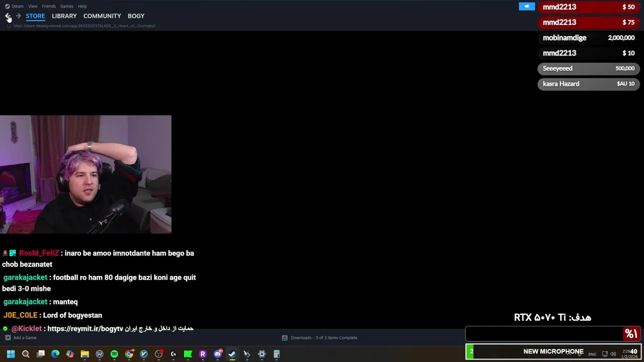This screenshot has width=644, height=362.
Task: Open the green Kick app icon
Action: [x=188, y=354]
